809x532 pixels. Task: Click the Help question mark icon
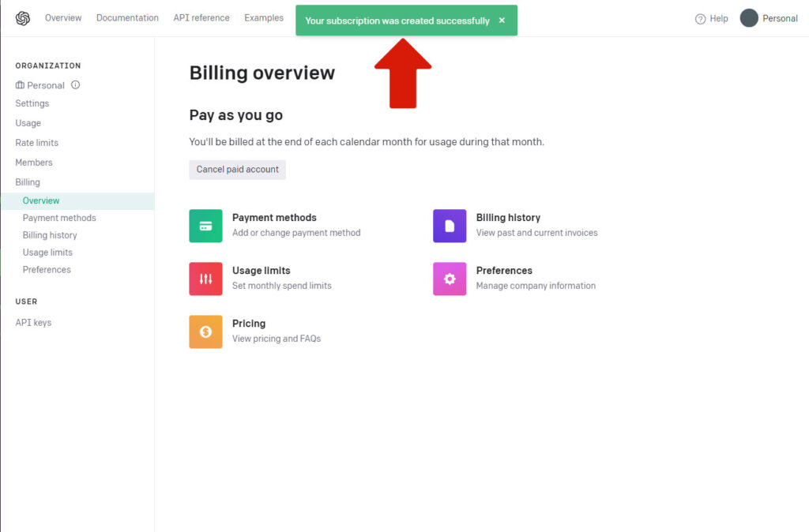[700, 19]
